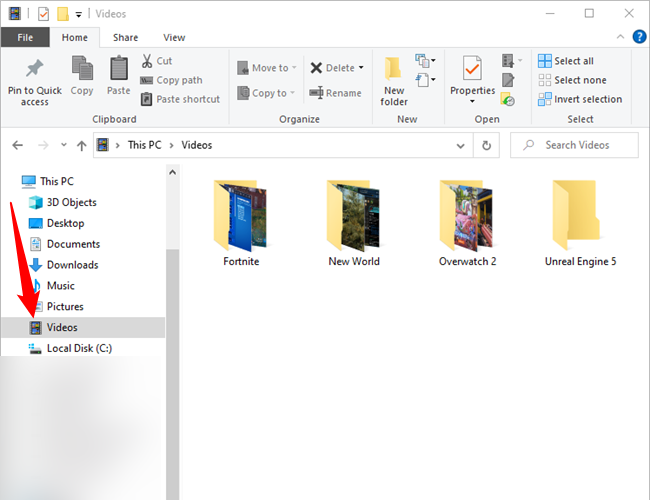Open the Easy access dropdown icon

pyautogui.click(x=425, y=80)
